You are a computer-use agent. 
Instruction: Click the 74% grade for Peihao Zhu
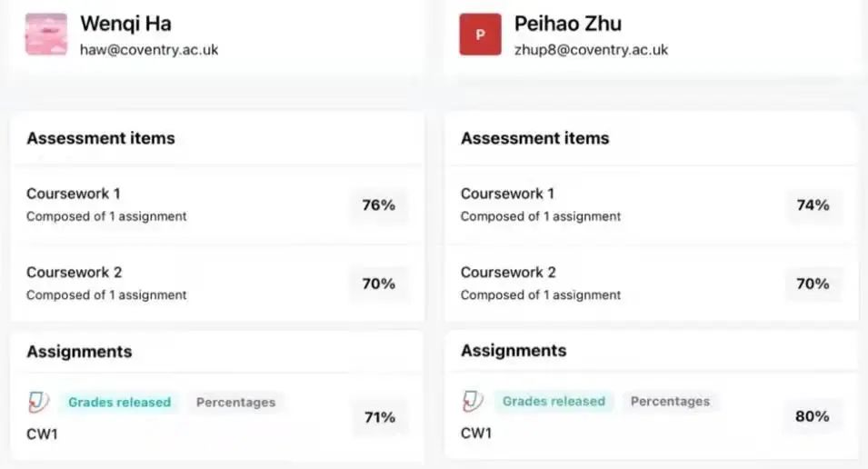click(813, 205)
